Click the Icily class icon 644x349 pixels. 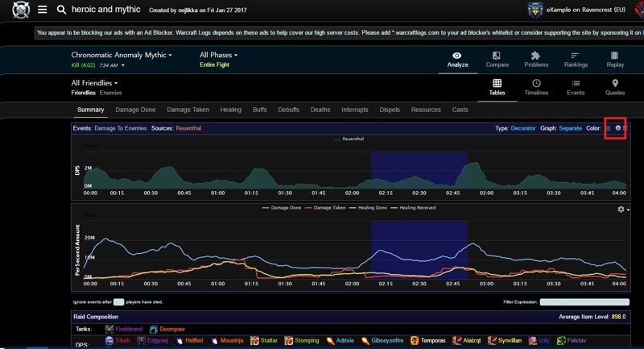point(533,340)
